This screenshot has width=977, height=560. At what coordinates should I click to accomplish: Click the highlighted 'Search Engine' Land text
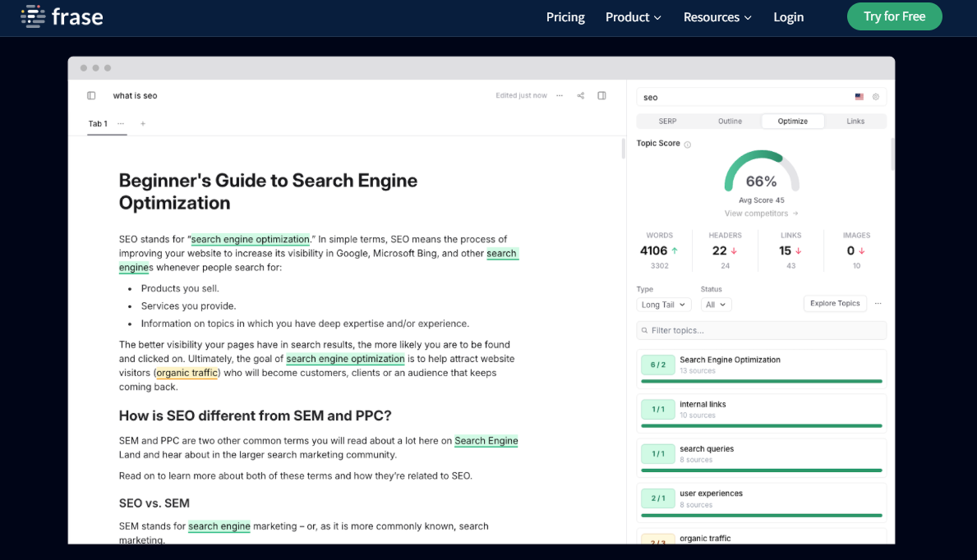[x=486, y=440]
